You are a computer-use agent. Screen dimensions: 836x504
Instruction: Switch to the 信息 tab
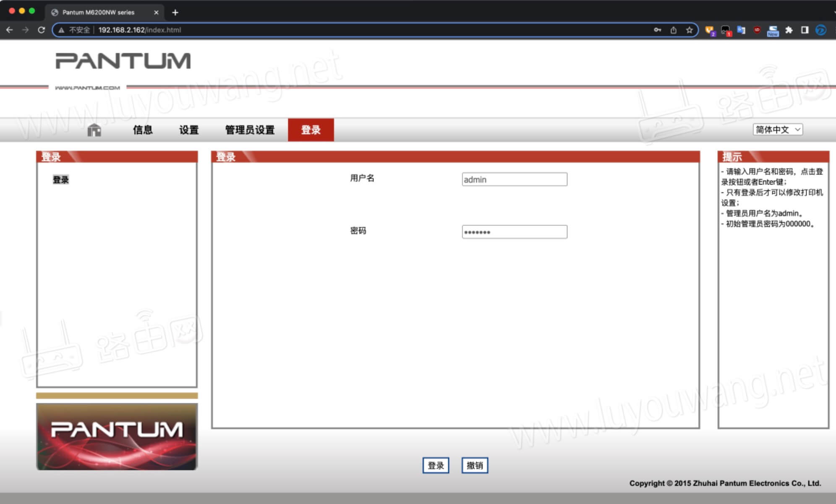[142, 130]
